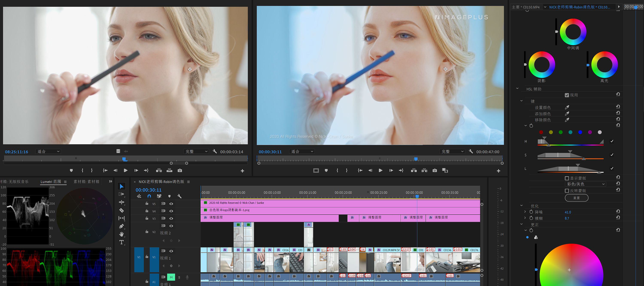
Task: Click the 模糊 value 8.7
Action: [x=567, y=218]
